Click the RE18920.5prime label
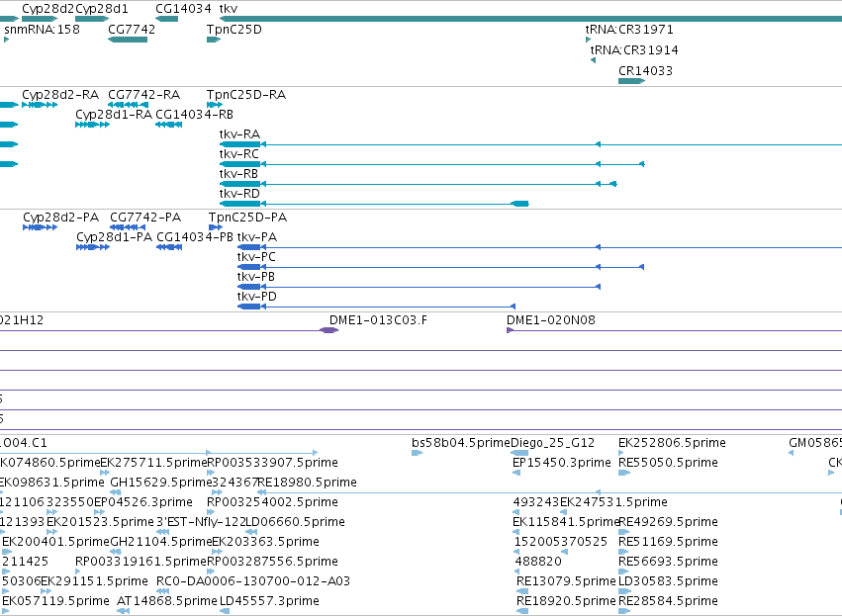 (566, 601)
